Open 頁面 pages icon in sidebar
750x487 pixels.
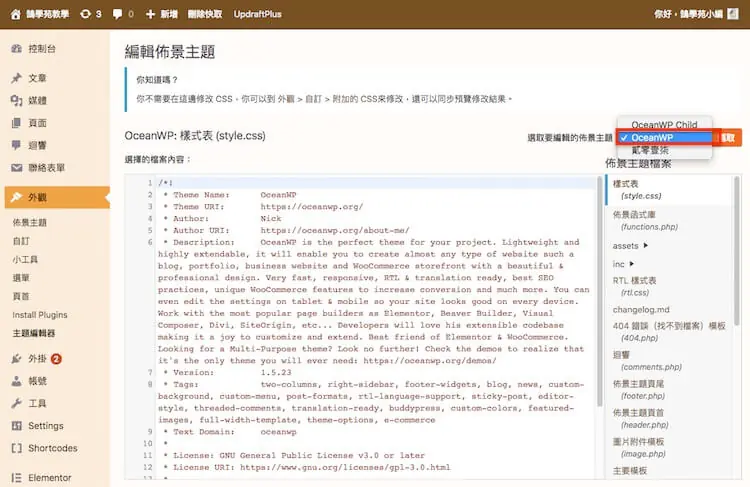tap(16, 123)
